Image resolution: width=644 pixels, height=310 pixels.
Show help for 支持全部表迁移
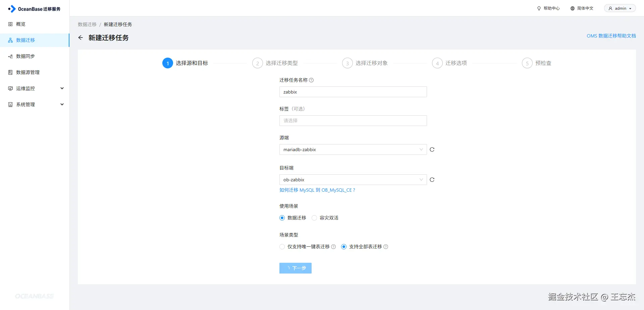click(x=386, y=247)
